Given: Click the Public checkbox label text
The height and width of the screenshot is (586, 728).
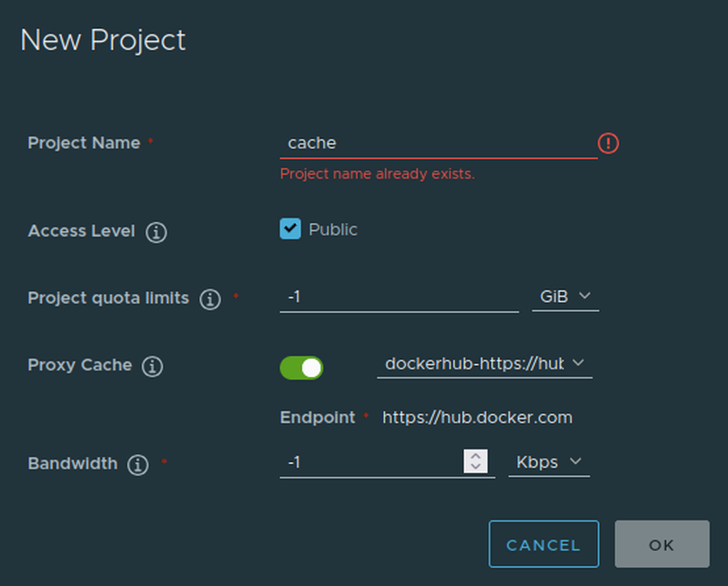Looking at the screenshot, I should click(333, 229).
